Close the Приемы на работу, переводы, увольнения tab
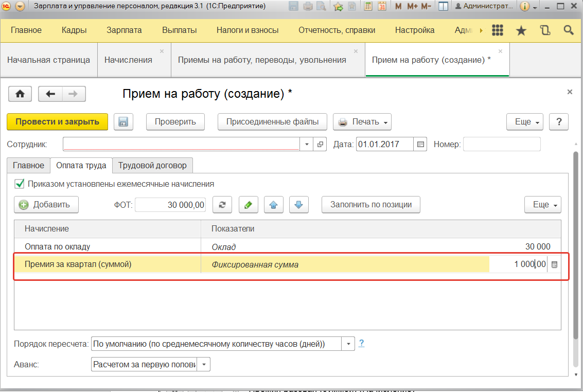The width and height of the screenshot is (583, 392). (x=356, y=51)
